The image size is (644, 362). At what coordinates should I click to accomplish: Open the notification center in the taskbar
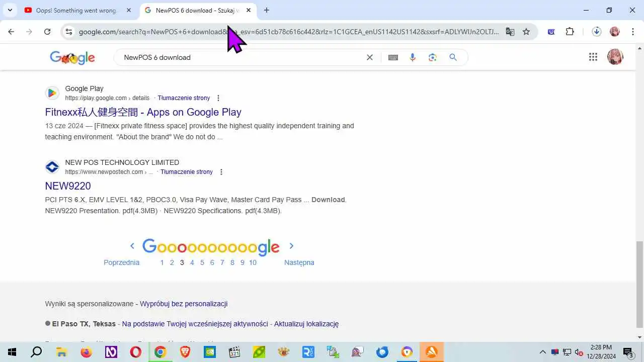click(x=628, y=352)
